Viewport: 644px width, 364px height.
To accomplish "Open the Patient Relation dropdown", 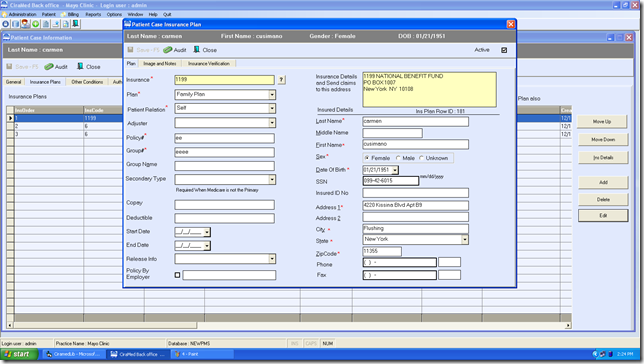I will tap(272, 108).
